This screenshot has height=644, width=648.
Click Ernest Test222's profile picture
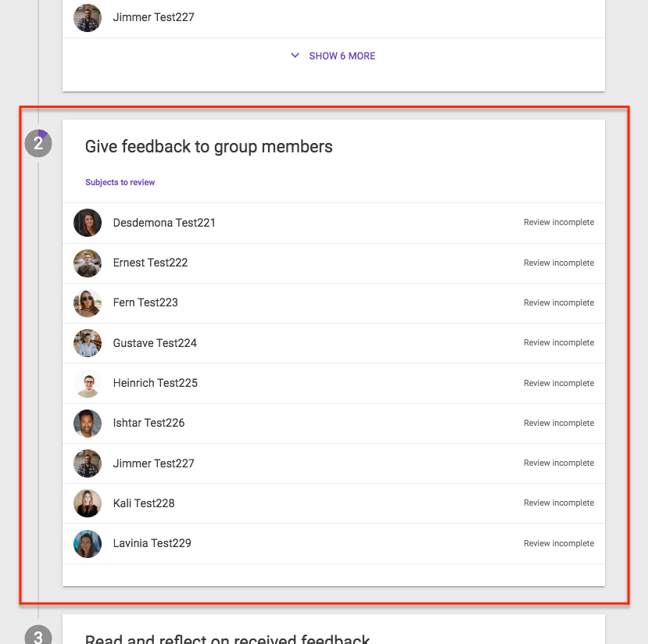click(88, 263)
